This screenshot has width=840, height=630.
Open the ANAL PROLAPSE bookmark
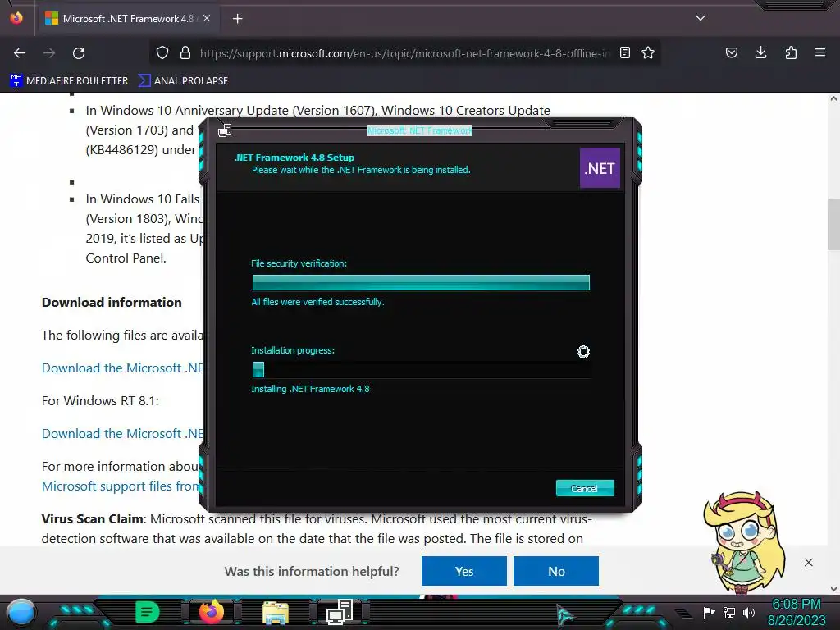pos(183,81)
